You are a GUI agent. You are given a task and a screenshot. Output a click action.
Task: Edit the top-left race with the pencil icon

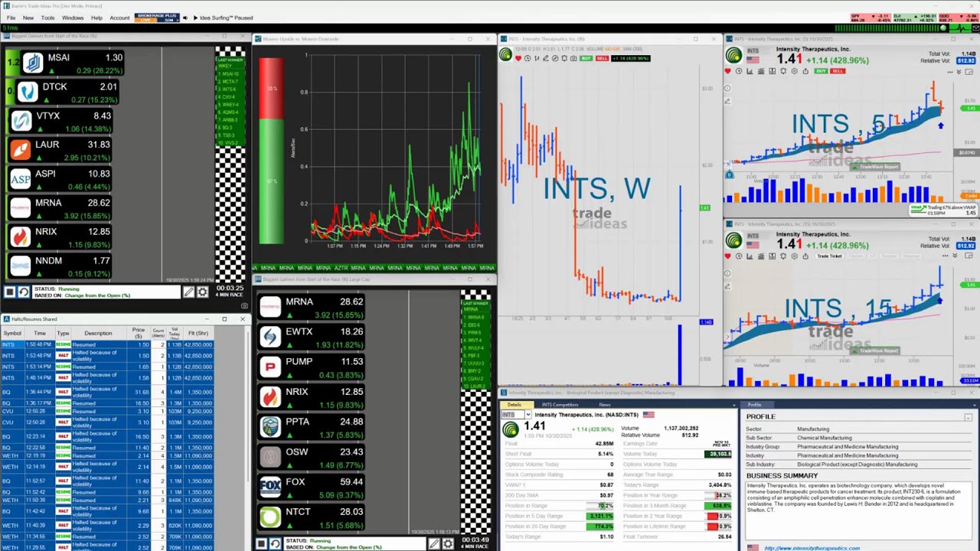(x=188, y=292)
